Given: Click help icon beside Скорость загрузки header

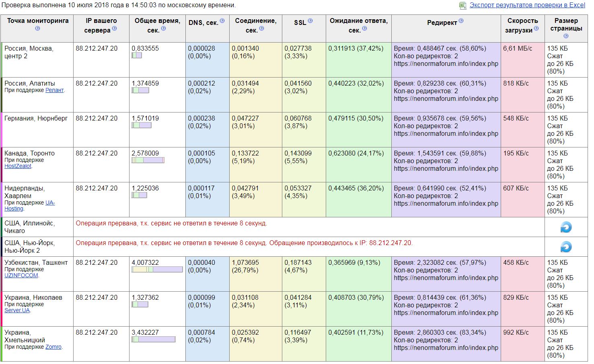Looking at the screenshot, I should pos(536,29).
